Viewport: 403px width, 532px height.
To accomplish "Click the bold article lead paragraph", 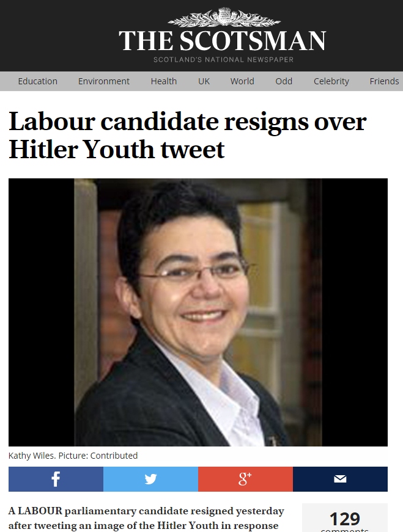I will [146, 519].
